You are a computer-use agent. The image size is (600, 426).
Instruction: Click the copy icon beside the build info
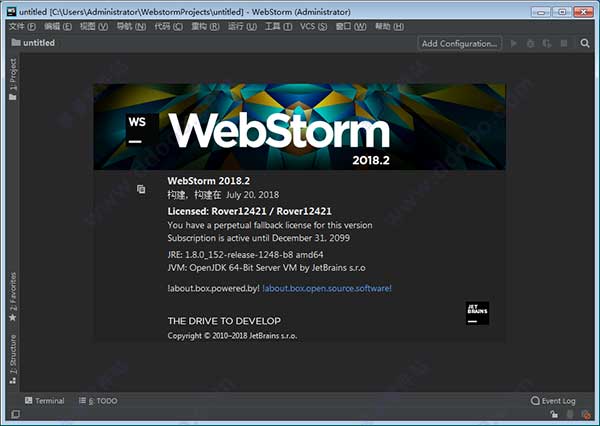coord(141,189)
